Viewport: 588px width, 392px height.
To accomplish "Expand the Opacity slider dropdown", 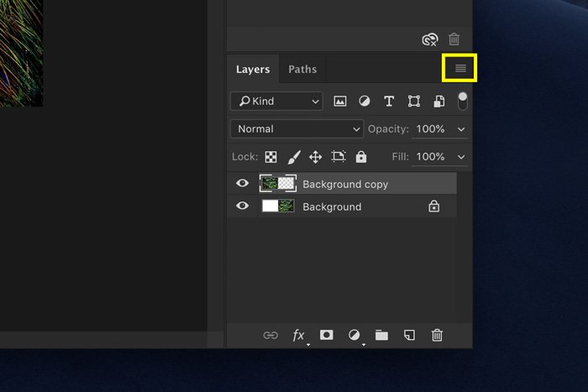I will coord(461,129).
